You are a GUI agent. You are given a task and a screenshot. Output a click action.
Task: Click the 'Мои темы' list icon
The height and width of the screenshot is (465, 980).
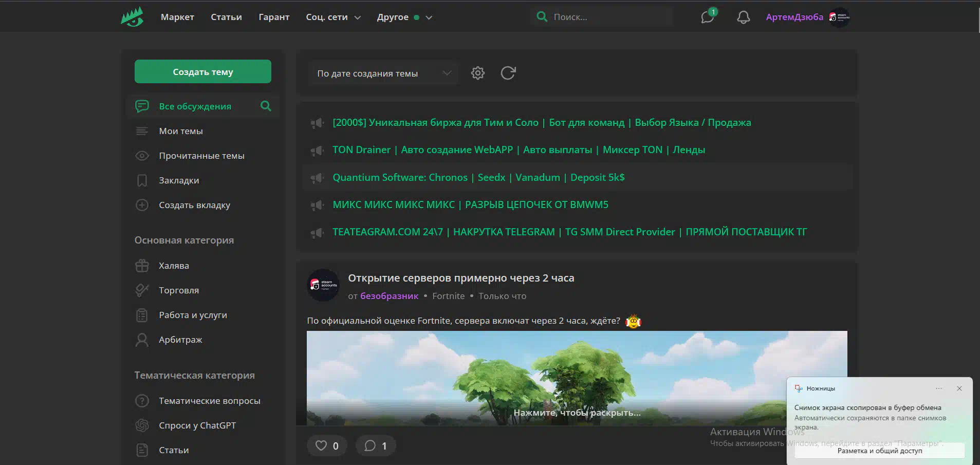(142, 131)
